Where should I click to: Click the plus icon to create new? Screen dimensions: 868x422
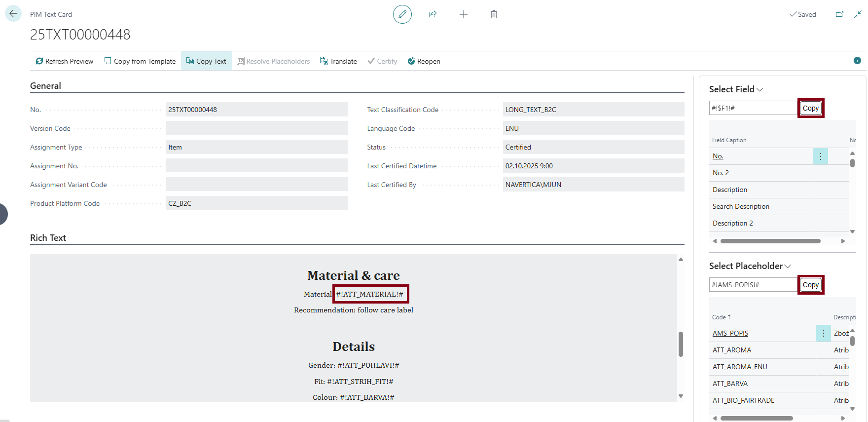[463, 14]
